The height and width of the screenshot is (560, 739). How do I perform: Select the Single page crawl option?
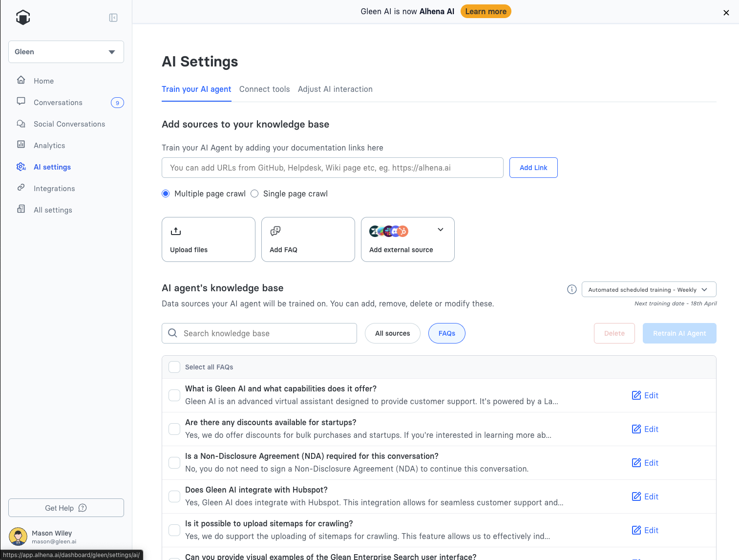tap(254, 194)
